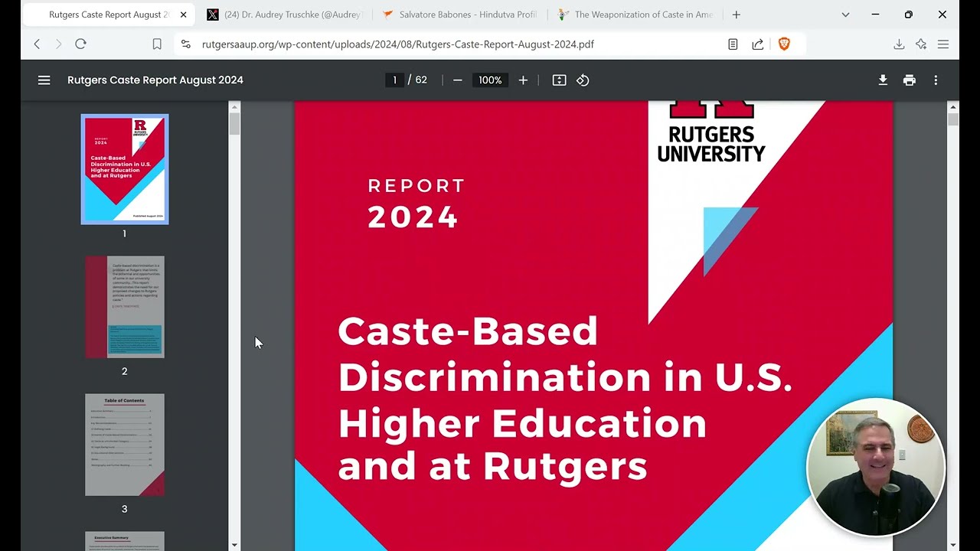View site information icon in address bar
Screen dimensions: 980x551
tap(185, 44)
